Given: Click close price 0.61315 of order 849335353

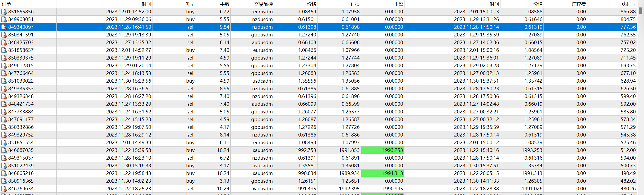Looking at the screenshot, I should [x=533, y=89].
